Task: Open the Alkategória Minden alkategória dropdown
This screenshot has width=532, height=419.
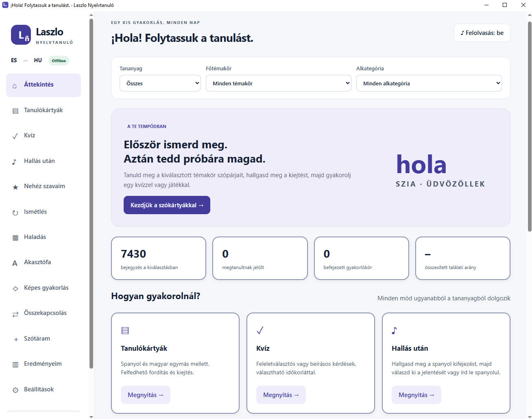Action: [x=429, y=83]
